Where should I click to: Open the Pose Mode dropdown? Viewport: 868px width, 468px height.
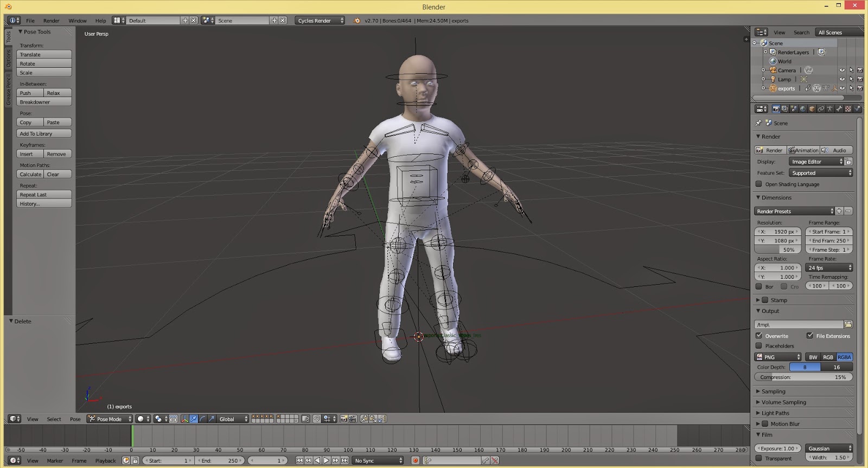(110, 419)
